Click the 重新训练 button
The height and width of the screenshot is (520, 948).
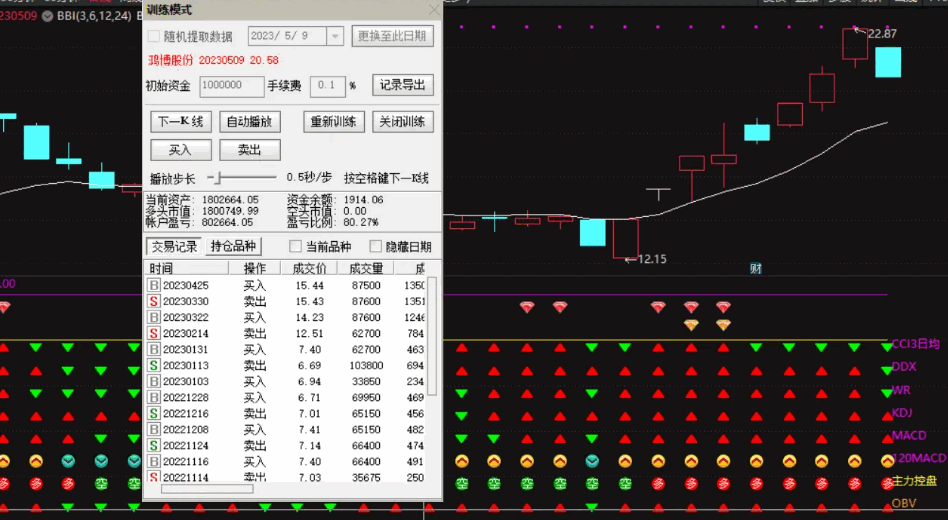(x=334, y=122)
